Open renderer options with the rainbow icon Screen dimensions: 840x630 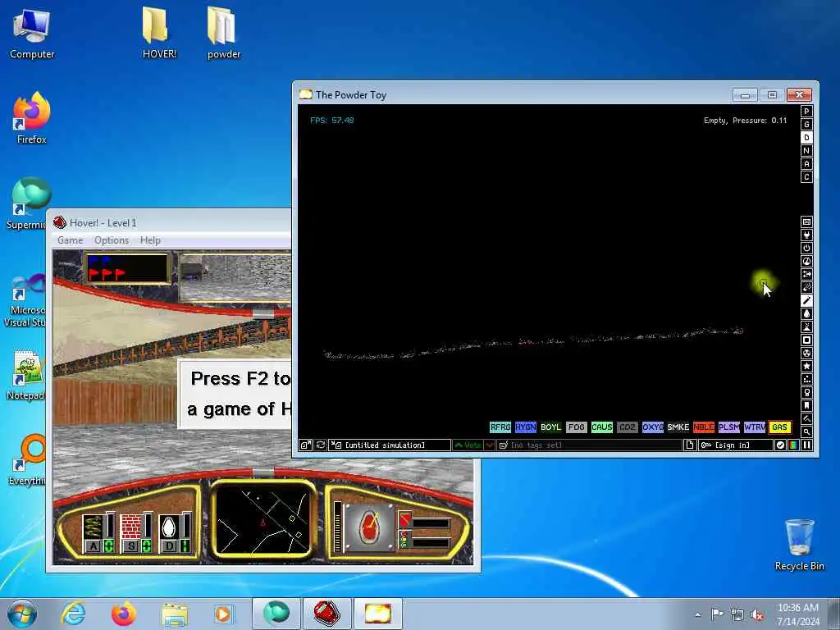[793, 445]
